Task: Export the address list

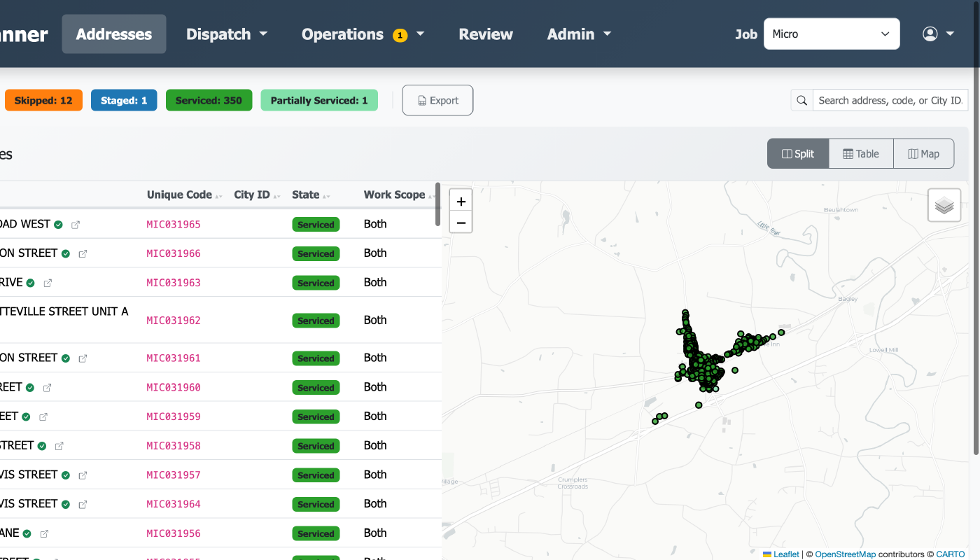Action: (x=437, y=100)
